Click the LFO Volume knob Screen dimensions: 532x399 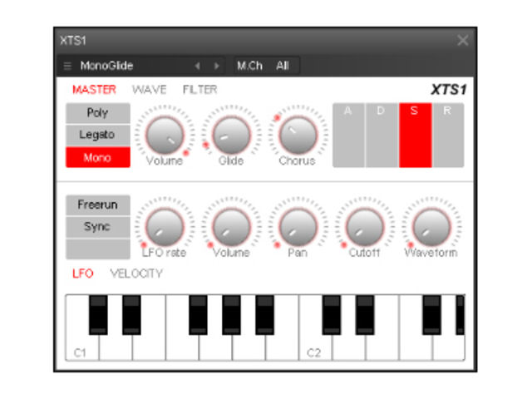(231, 227)
